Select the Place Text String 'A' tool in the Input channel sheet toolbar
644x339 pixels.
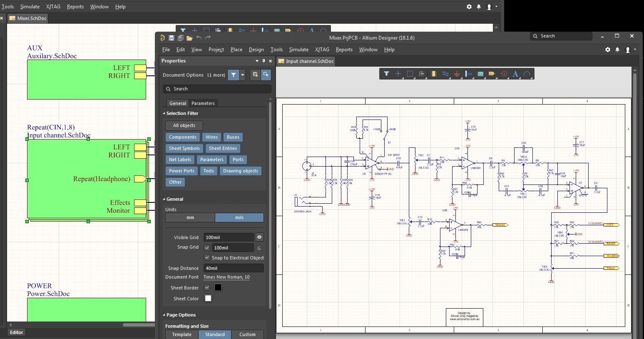(x=515, y=74)
